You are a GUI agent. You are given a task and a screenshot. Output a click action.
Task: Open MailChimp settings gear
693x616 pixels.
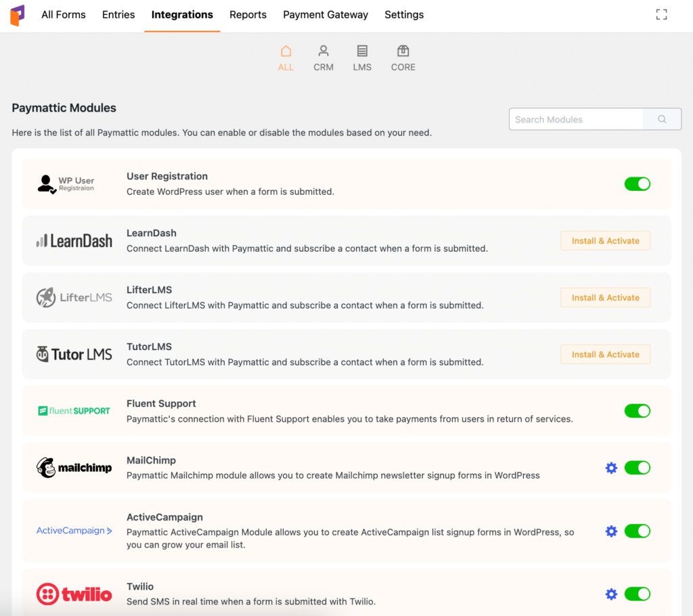point(611,468)
